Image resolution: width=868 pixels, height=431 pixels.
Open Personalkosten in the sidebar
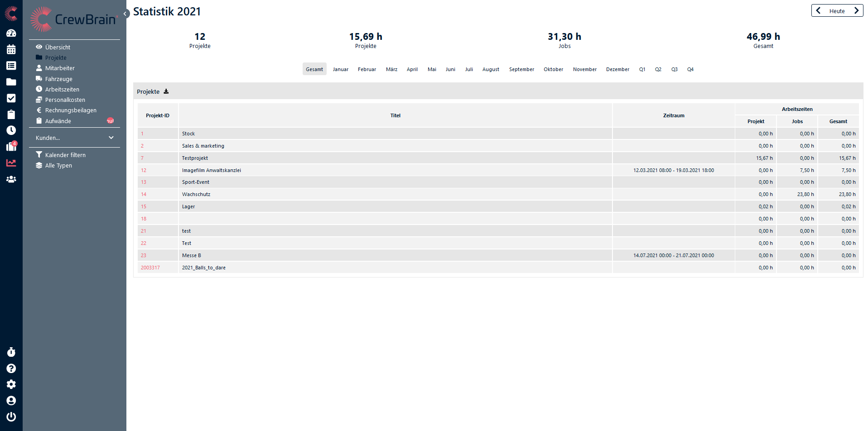point(65,100)
